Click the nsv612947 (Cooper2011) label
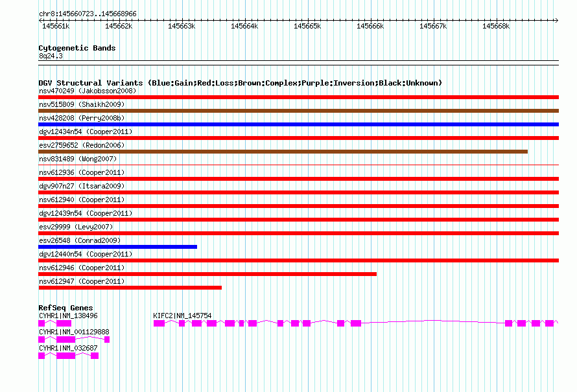This screenshot has width=577, height=392. coord(82,281)
